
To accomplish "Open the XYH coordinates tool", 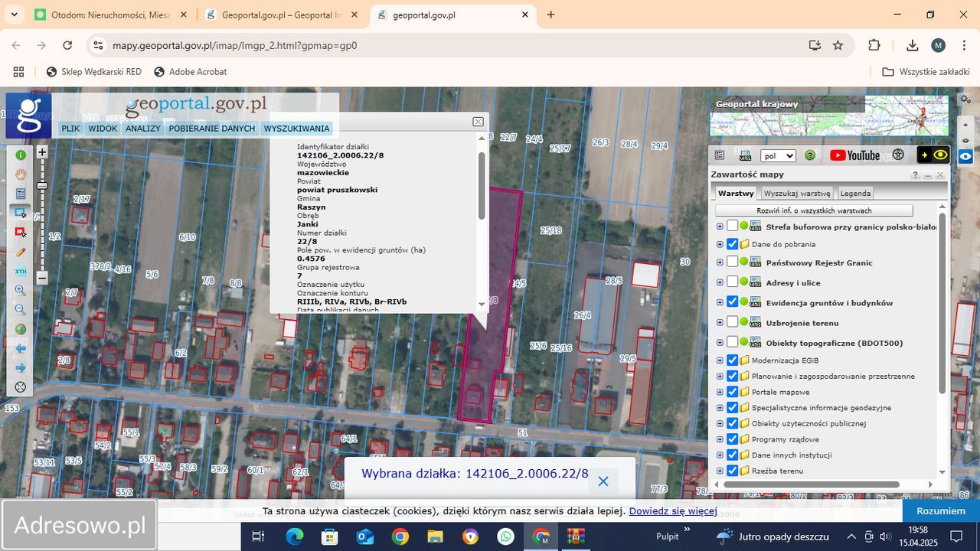I will (21, 271).
